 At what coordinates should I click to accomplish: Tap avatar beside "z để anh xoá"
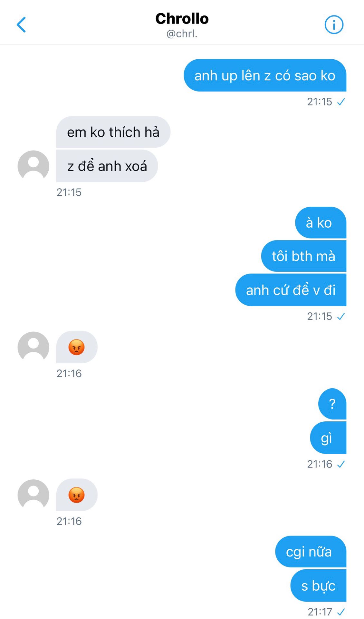coord(33,166)
